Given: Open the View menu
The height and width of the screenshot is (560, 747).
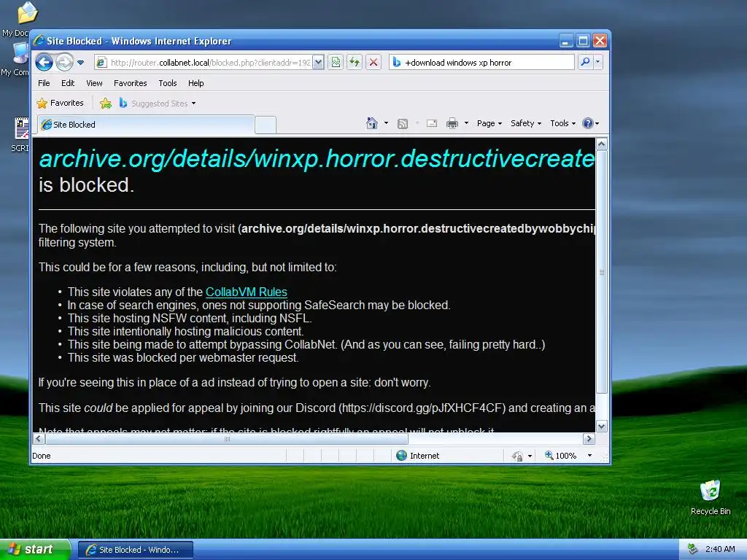Looking at the screenshot, I should (x=94, y=83).
